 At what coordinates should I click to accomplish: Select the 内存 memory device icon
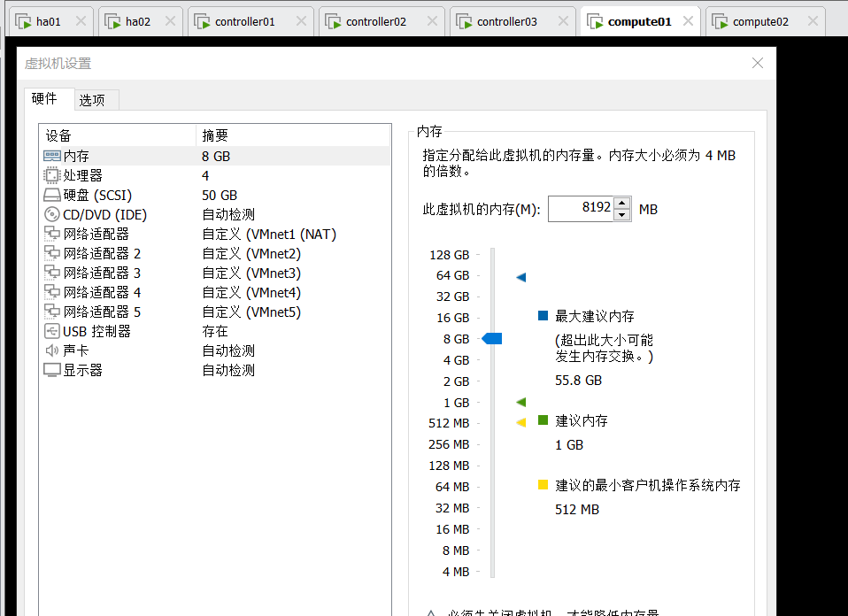coord(52,156)
